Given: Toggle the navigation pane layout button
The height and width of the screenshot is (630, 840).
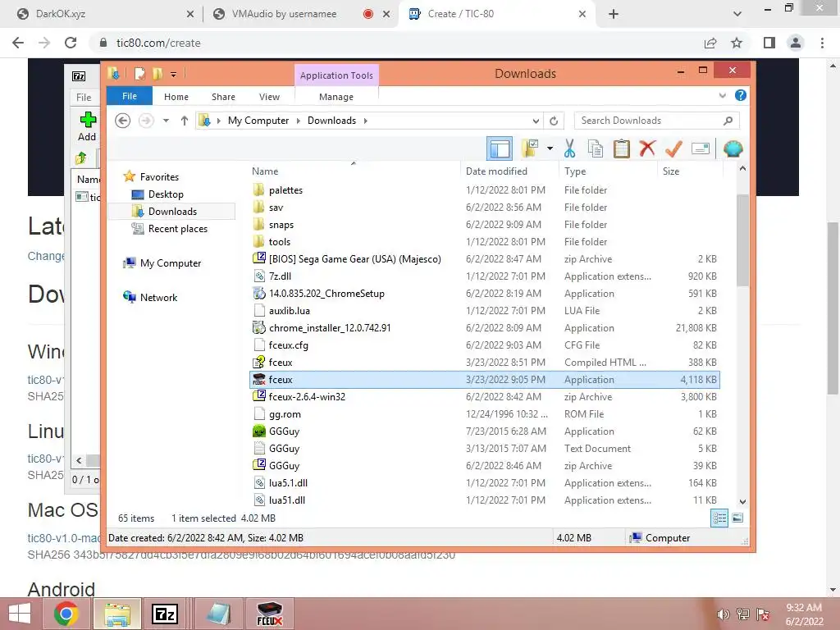Looking at the screenshot, I should pos(500,149).
